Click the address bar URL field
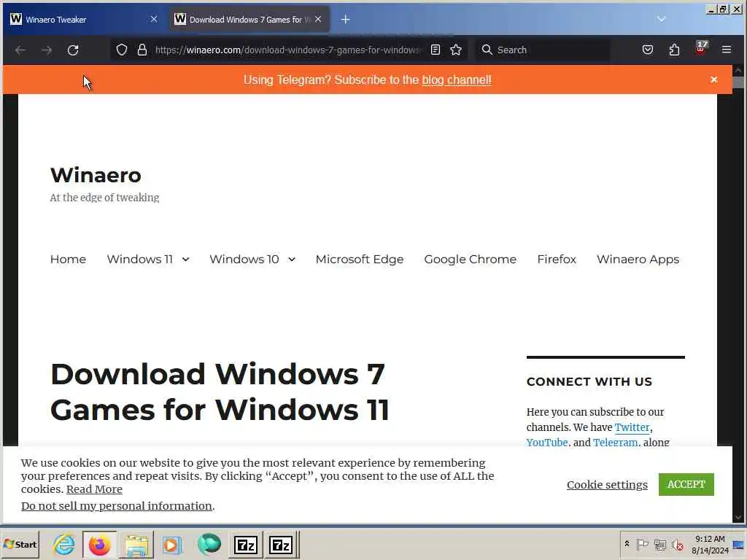The height and width of the screenshot is (560, 747). click(x=287, y=50)
